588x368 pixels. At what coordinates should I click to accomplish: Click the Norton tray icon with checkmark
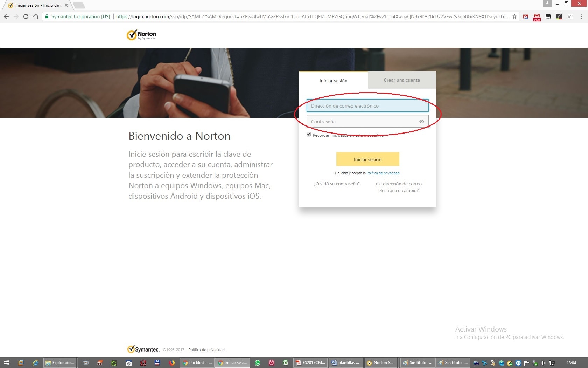click(x=510, y=363)
